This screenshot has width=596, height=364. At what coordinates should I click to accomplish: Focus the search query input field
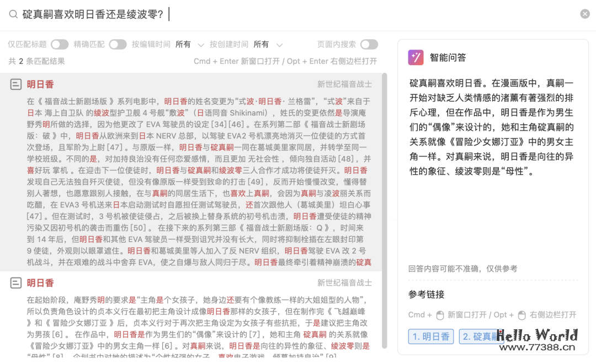pyautogui.click(x=296, y=14)
